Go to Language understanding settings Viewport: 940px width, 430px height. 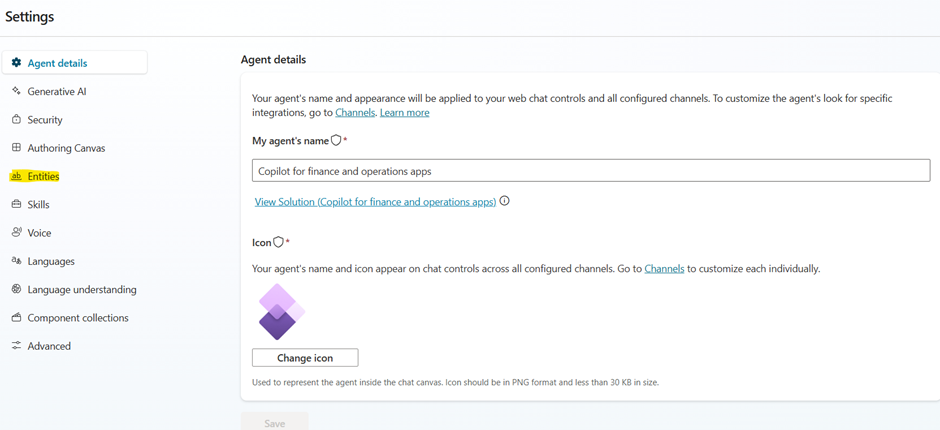pyautogui.click(x=74, y=289)
